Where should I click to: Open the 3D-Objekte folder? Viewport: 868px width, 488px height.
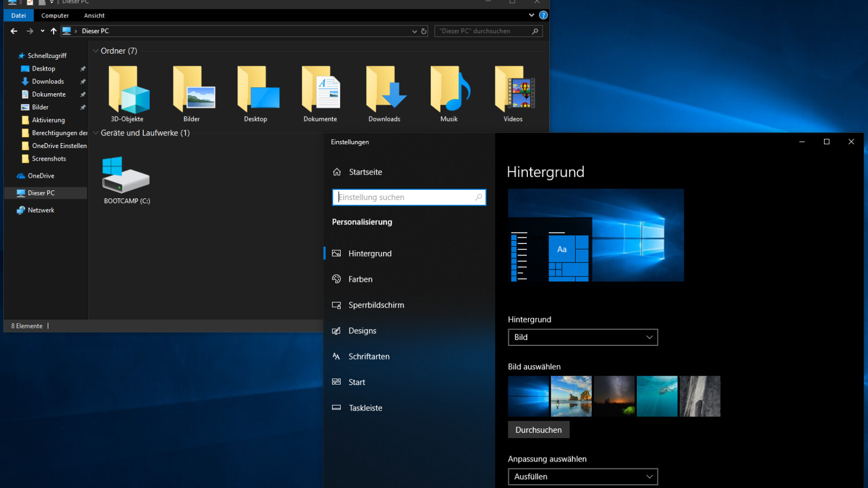coord(129,92)
